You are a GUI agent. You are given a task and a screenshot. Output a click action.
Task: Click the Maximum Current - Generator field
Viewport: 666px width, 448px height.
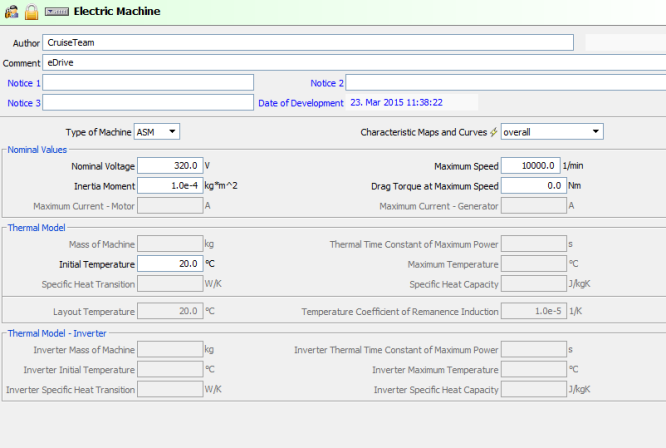click(534, 206)
